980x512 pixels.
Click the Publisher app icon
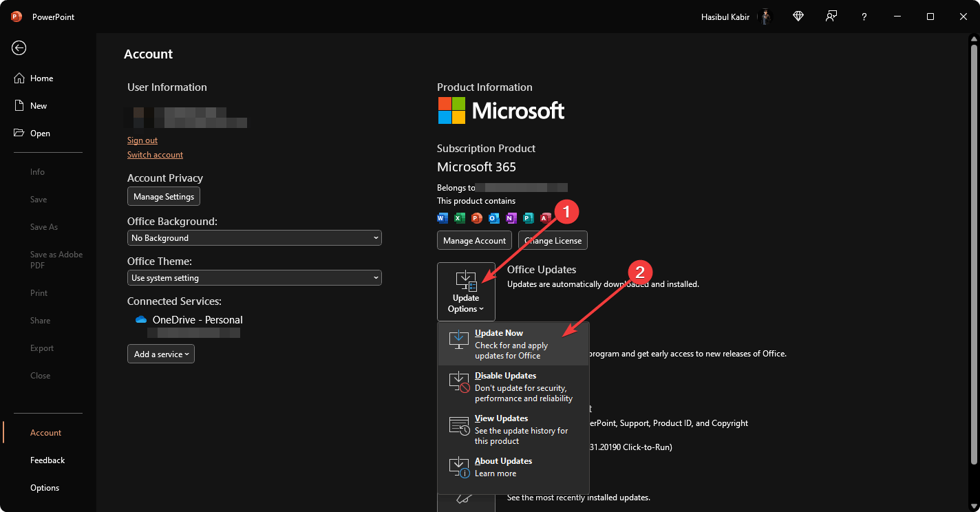pyautogui.click(x=529, y=218)
